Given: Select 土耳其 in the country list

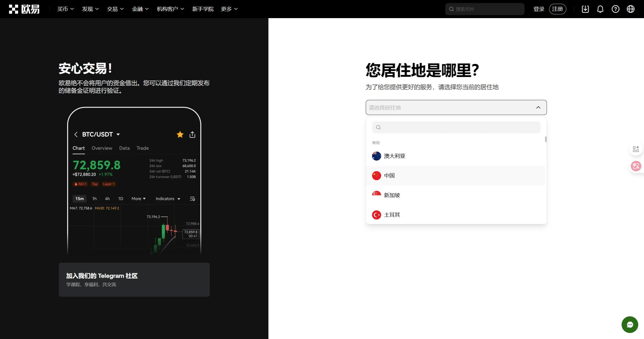Looking at the screenshot, I should pyautogui.click(x=392, y=215).
